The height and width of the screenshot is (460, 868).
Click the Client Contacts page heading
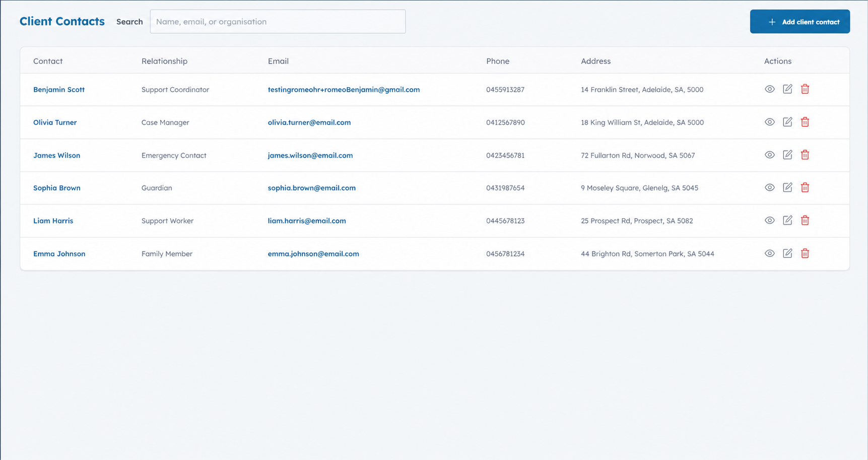[62, 21]
